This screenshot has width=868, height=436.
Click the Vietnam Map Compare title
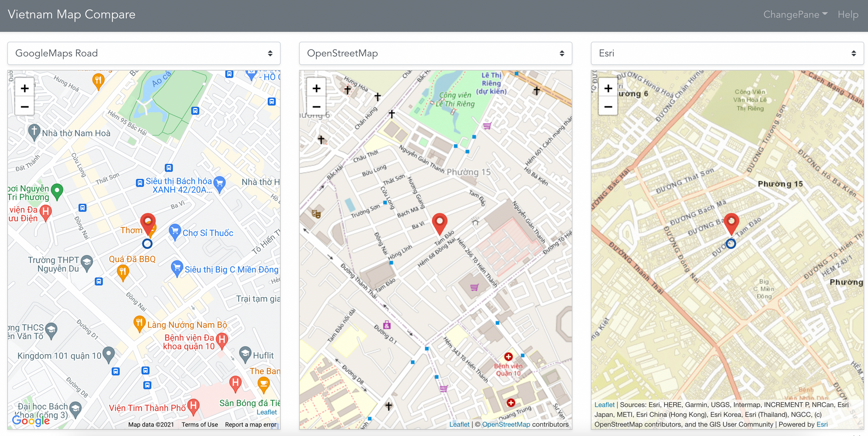click(72, 15)
